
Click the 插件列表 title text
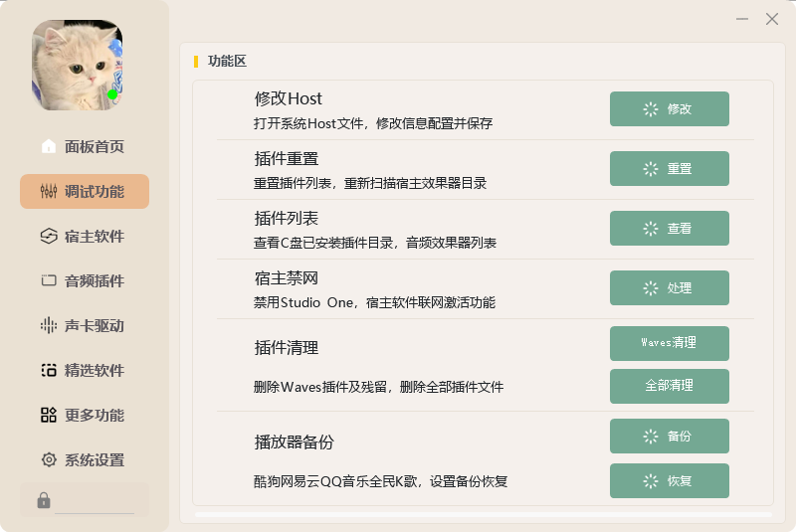click(287, 219)
